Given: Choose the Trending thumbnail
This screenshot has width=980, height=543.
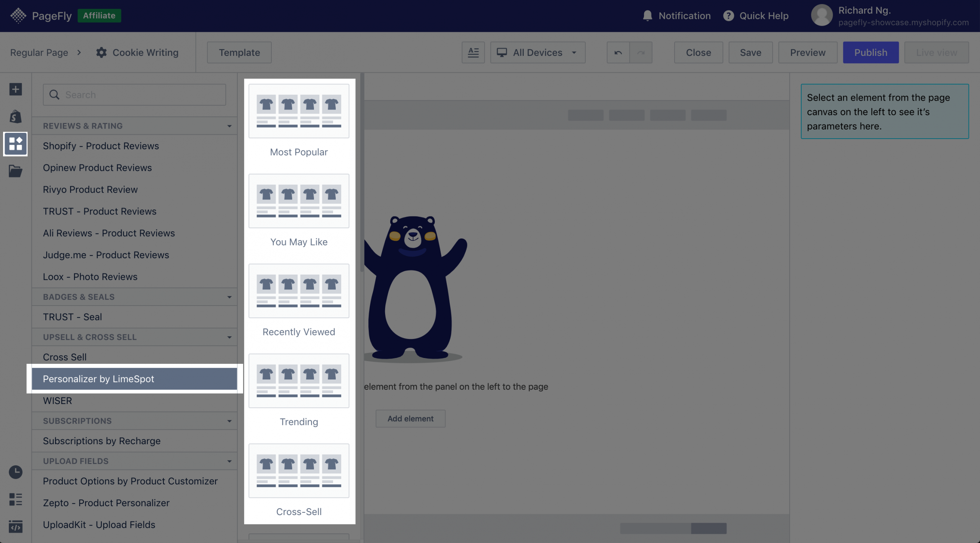Looking at the screenshot, I should point(299,381).
